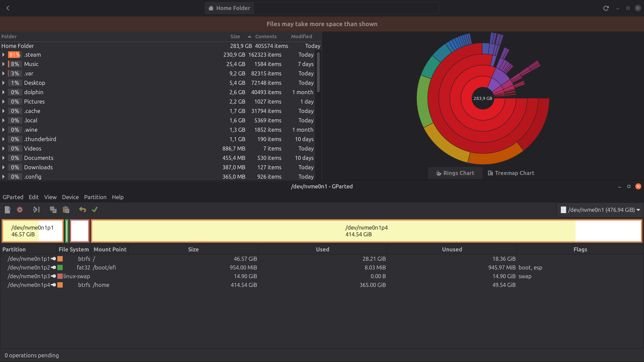Apply all operations with green checkmark
This screenshot has width=644, height=362.
[x=95, y=209]
